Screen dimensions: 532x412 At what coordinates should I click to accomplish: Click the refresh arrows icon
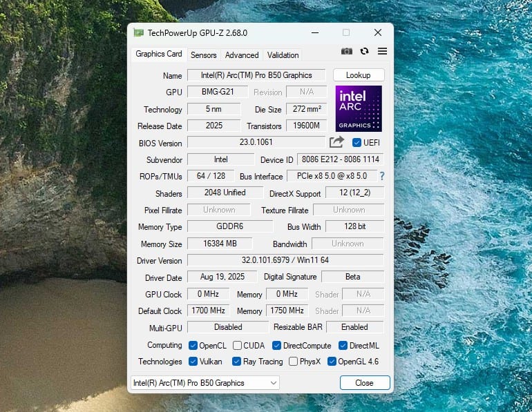364,51
